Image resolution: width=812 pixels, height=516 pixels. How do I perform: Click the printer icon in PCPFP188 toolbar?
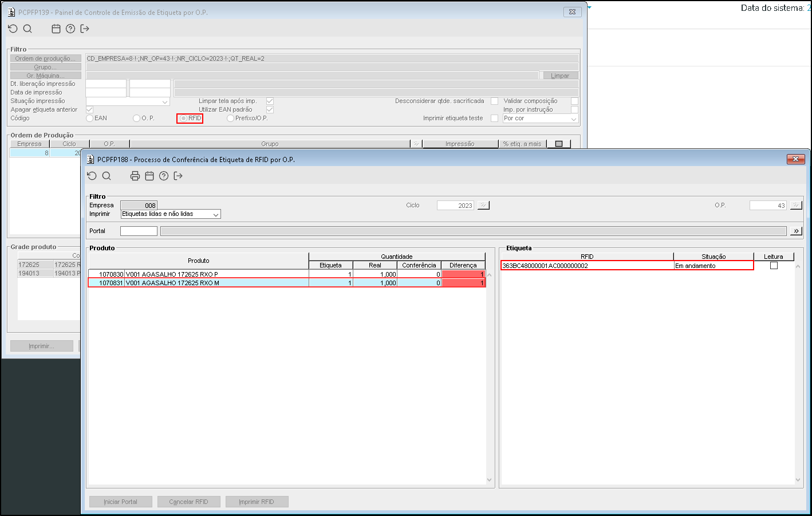pyautogui.click(x=135, y=176)
